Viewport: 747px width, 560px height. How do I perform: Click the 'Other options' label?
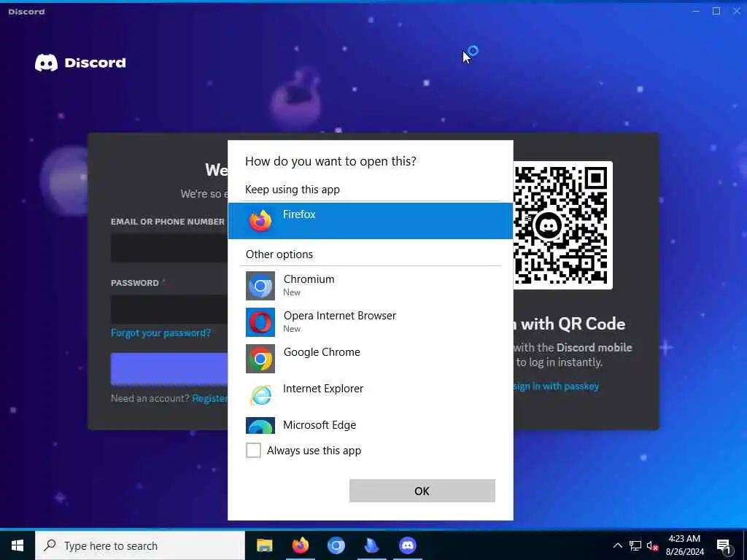coord(279,254)
